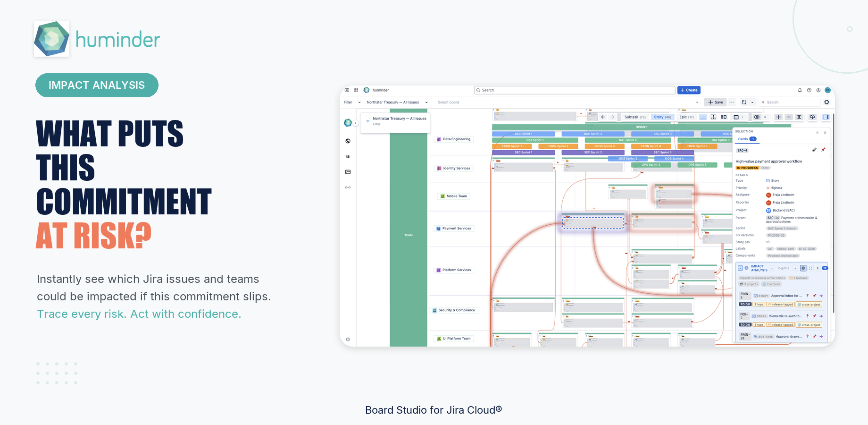Zoom in with the plus icon
Screen dimensions: 868x425
(778, 117)
